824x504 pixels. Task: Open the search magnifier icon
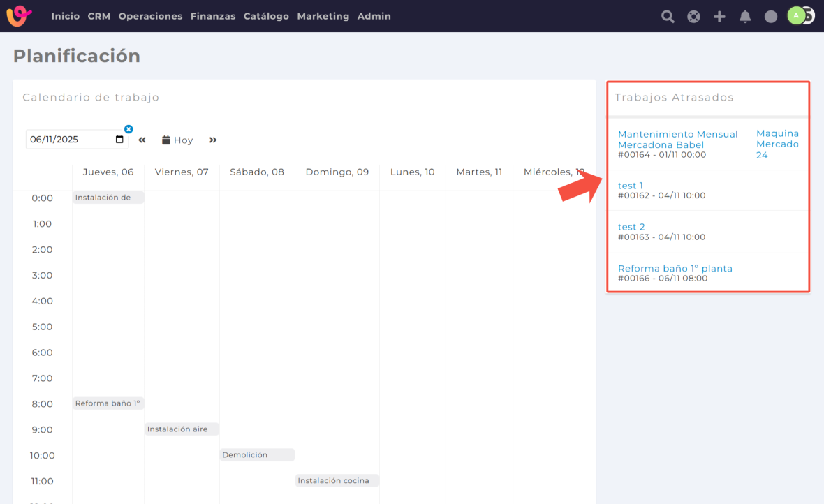tap(668, 17)
